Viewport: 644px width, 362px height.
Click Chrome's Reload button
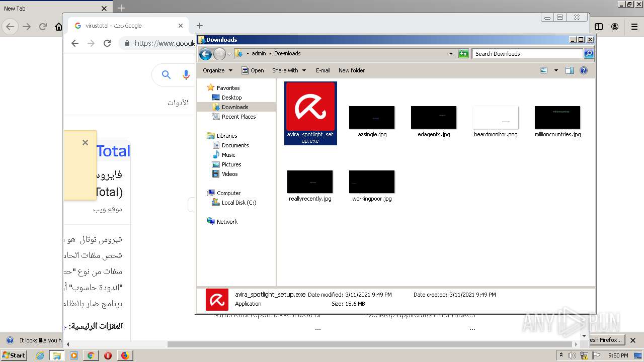(107, 43)
